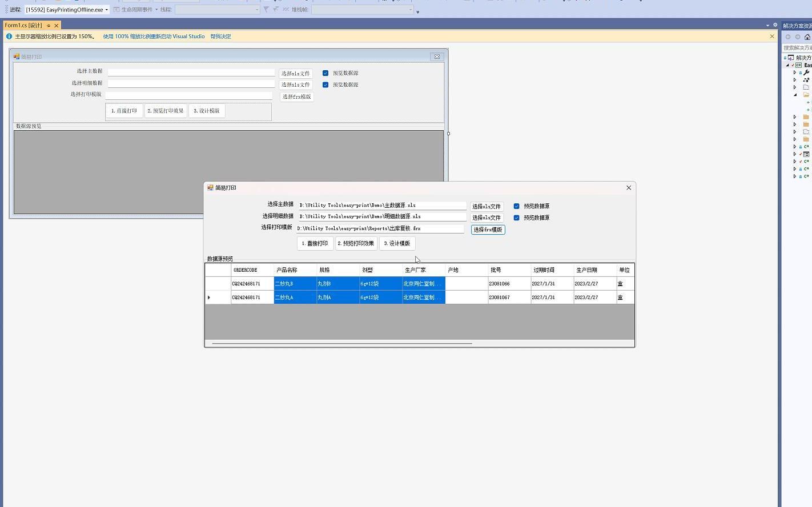This screenshot has height=507, width=812.
Task: Click the gear icon at document well corner
Action: 775,25
